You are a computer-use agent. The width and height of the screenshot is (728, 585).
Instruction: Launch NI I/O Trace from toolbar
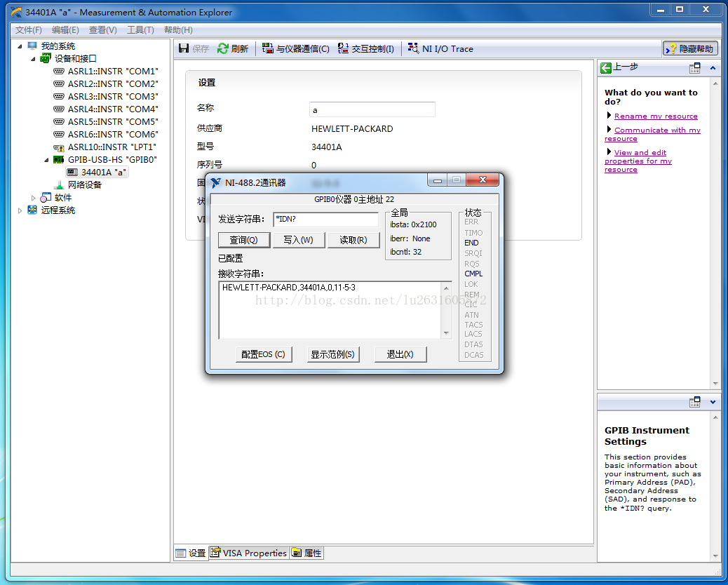tap(440, 48)
